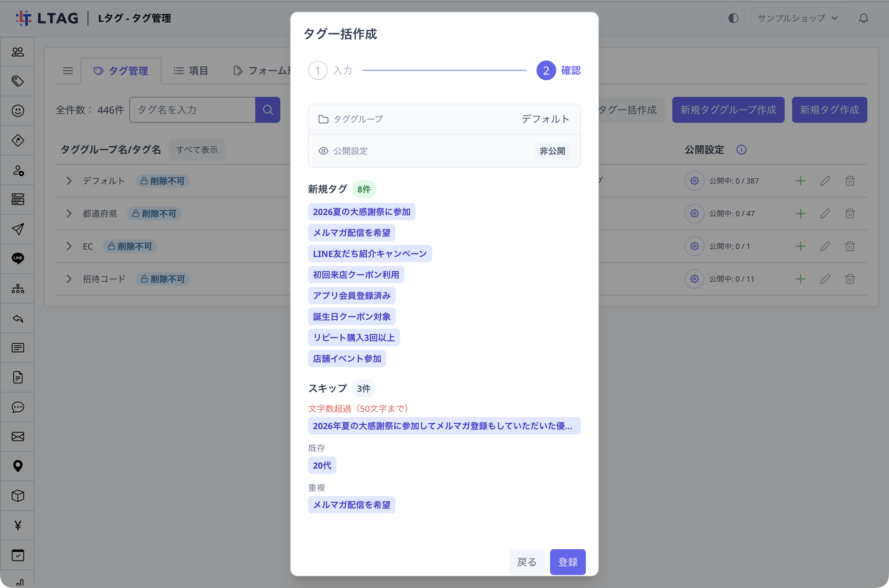Open the smiley face sidebar icon
889x588 pixels.
pyautogui.click(x=18, y=111)
